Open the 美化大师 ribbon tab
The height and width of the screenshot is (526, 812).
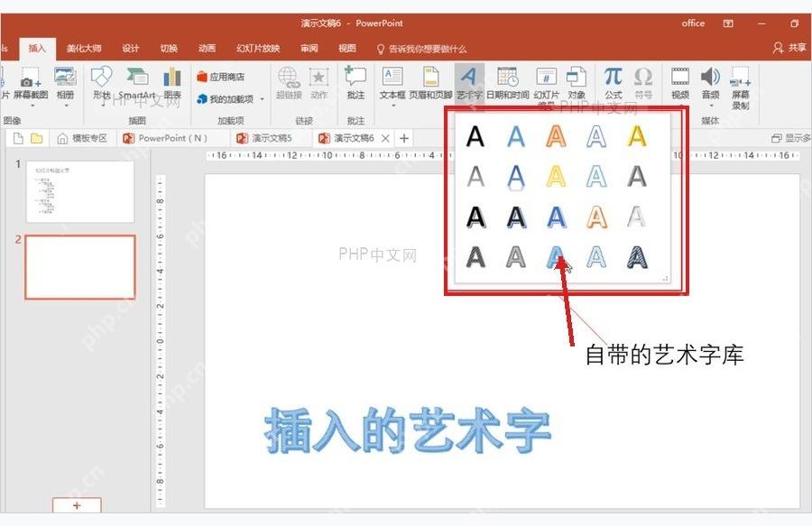click(84, 49)
